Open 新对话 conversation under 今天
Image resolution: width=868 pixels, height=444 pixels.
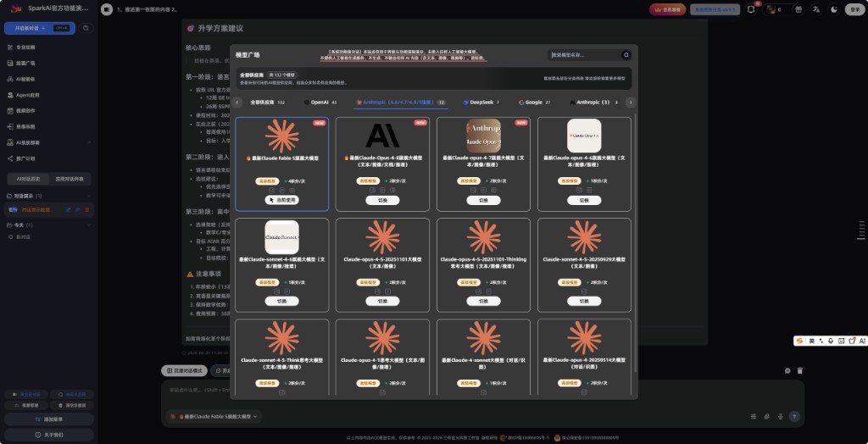(x=48, y=237)
